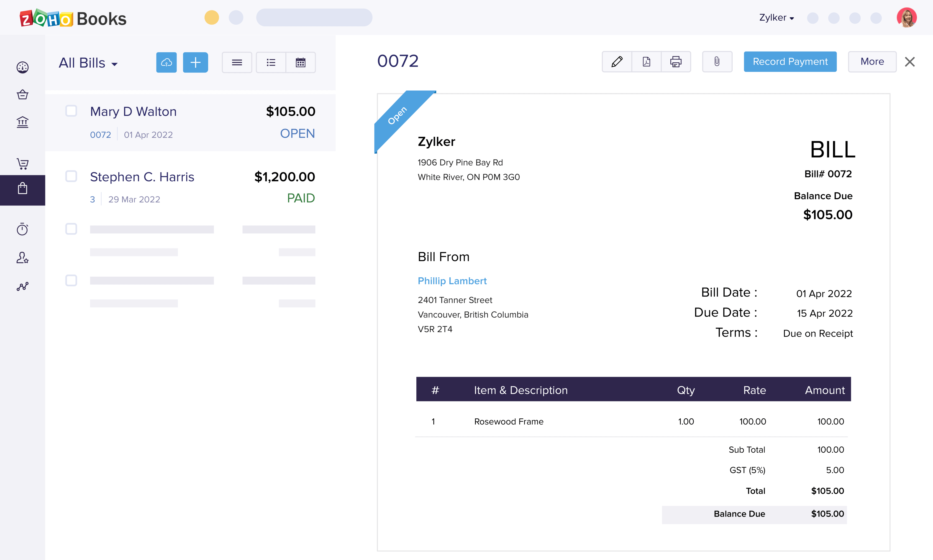Expand the All Bills filter dropdown
933x560 pixels.
coord(88,63)
